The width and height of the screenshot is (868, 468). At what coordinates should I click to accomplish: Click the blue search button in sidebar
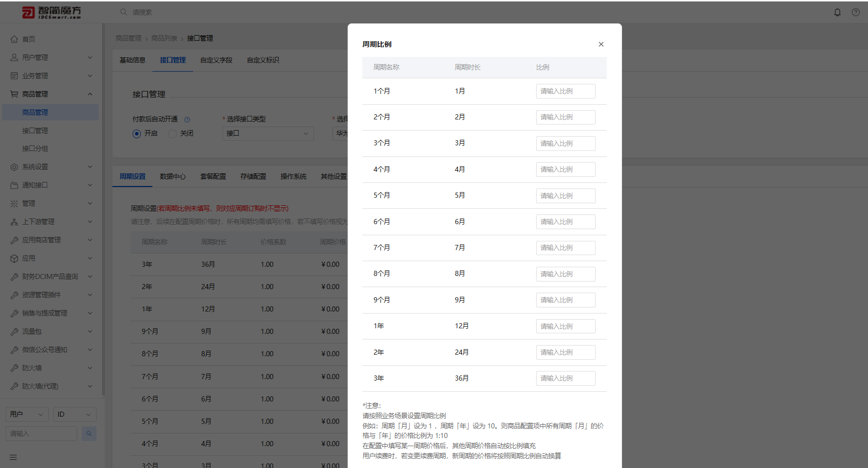[89, 433]
